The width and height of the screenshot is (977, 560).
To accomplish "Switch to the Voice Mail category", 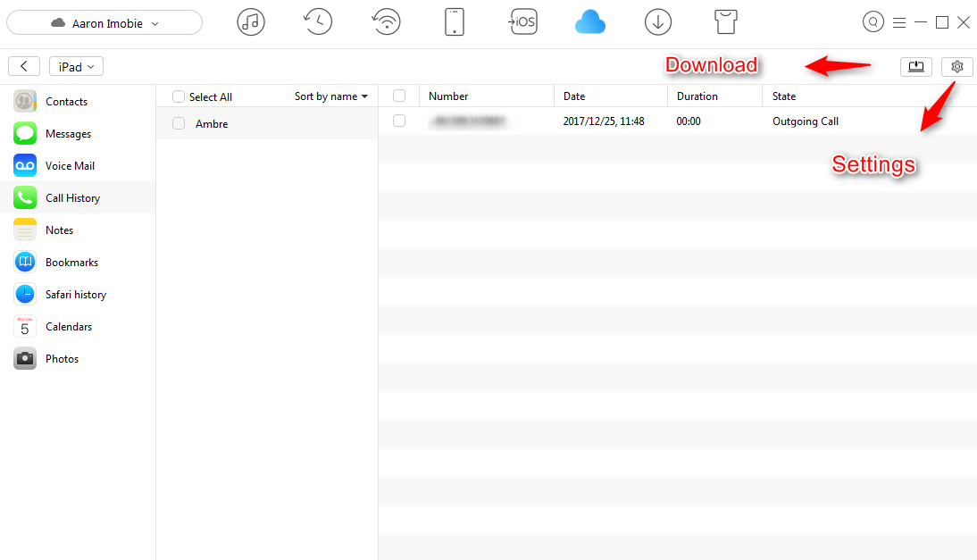I will pyautogui.click(x=70, y=165).
